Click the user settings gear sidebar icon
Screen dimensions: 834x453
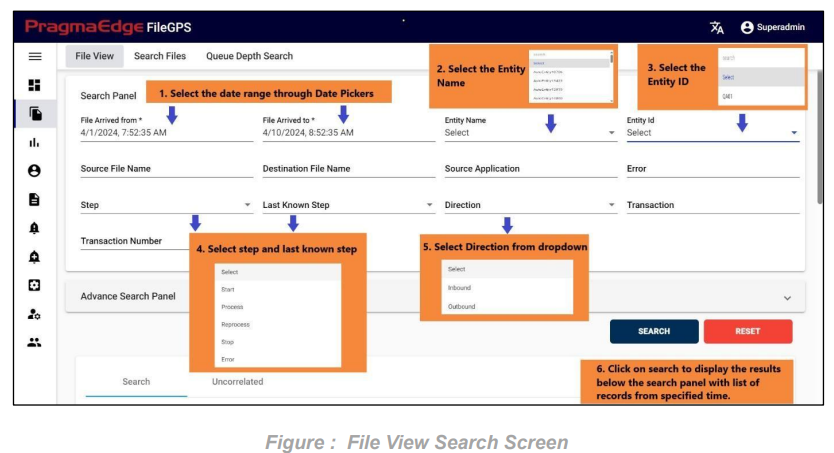point(35,313)
